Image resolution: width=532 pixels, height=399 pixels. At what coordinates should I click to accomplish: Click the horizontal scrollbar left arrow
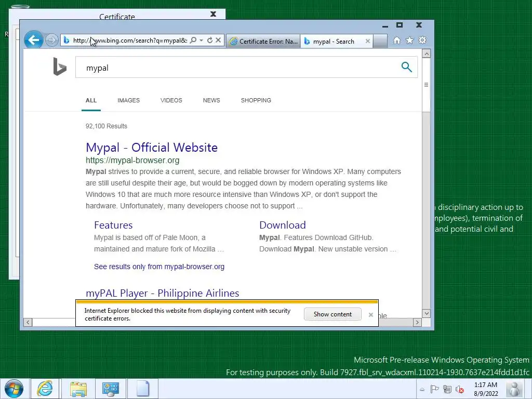pyautogui.click(x=28, y=322)
